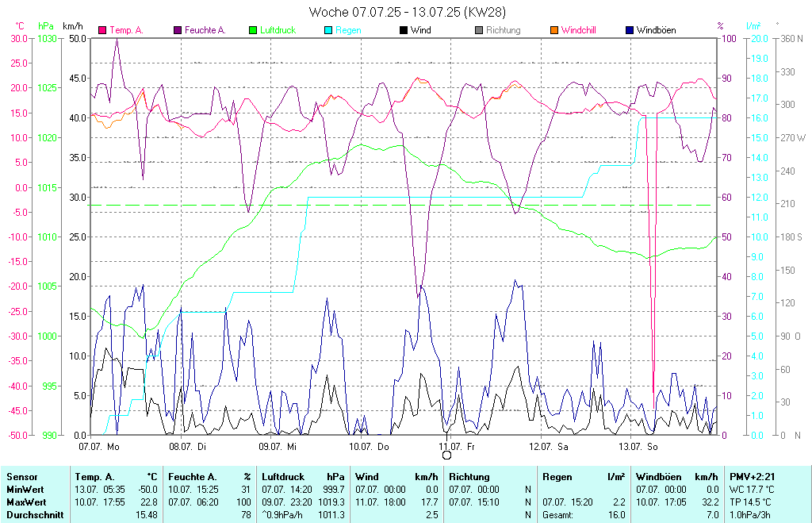Click the 270 W label on the direction axis
Viewport: 812px width, 523px height.
click(793, 138)
